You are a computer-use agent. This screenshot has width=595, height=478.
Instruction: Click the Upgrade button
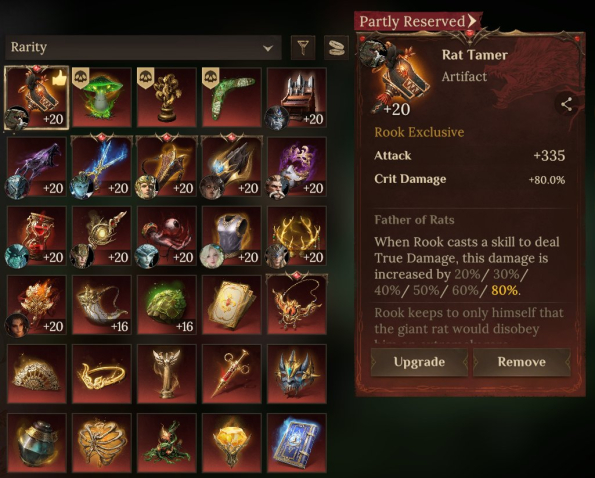(419, 362)
